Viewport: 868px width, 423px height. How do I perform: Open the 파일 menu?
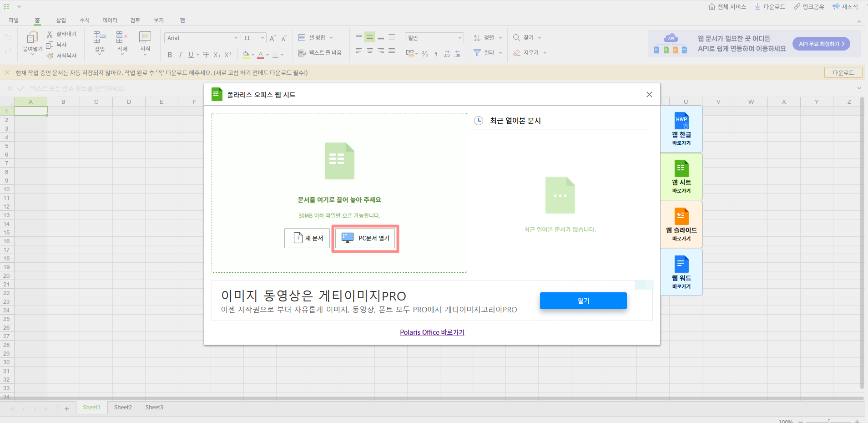14,20
